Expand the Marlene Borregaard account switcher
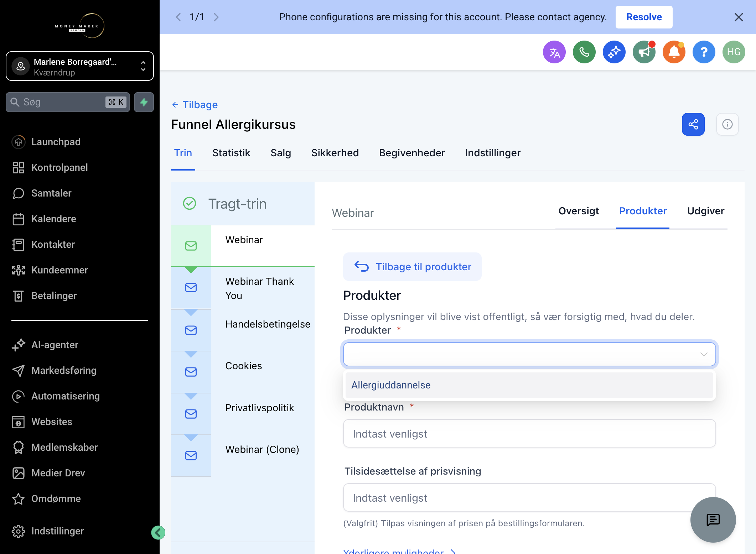The height and width of the screenshot is (554, 756). coord(80,66)
